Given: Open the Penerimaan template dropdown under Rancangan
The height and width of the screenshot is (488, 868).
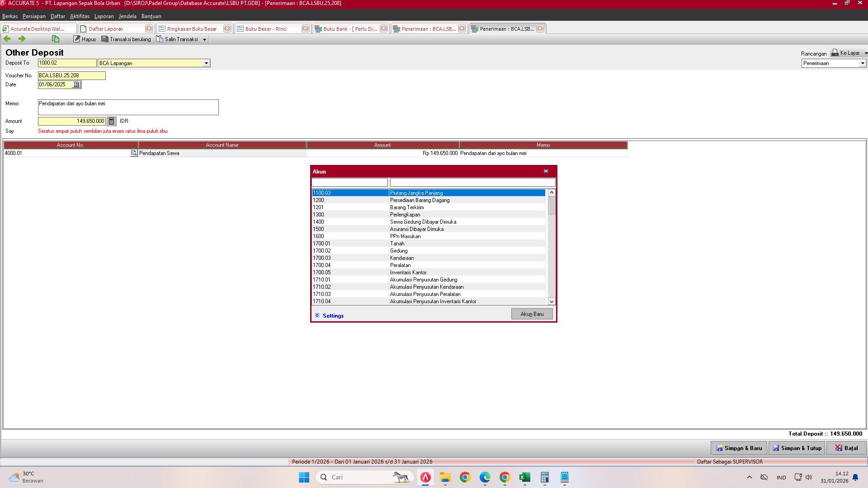Looking at the screenshot, I should pyautogui.click(x=862, y=63).
